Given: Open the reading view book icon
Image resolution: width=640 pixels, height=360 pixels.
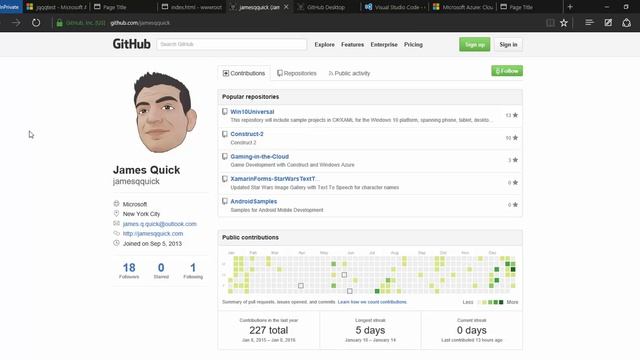Looking at the screenshot, I should pos(550,23).
